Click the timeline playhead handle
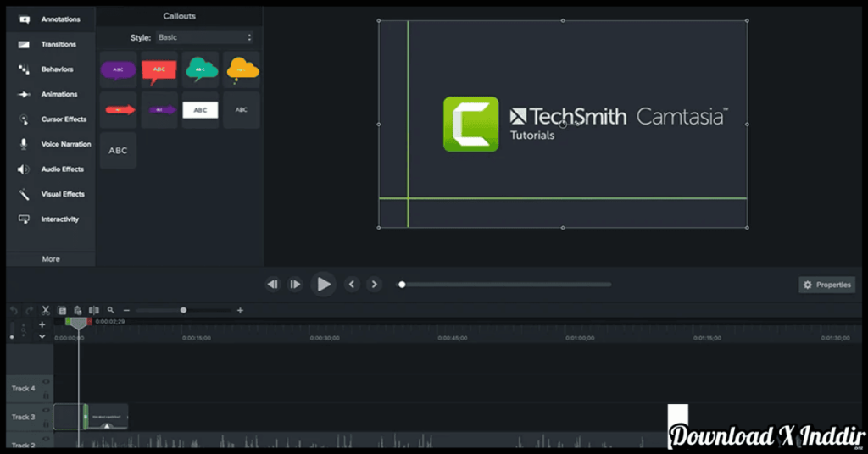The image size is (868, 454). pos(78,323)
